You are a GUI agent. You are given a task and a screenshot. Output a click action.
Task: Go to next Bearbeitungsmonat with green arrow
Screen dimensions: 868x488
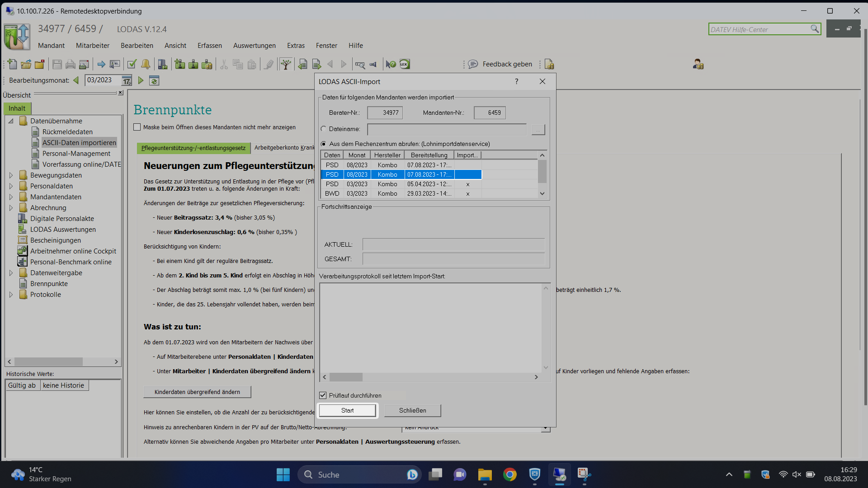click(x=141, y=80)
